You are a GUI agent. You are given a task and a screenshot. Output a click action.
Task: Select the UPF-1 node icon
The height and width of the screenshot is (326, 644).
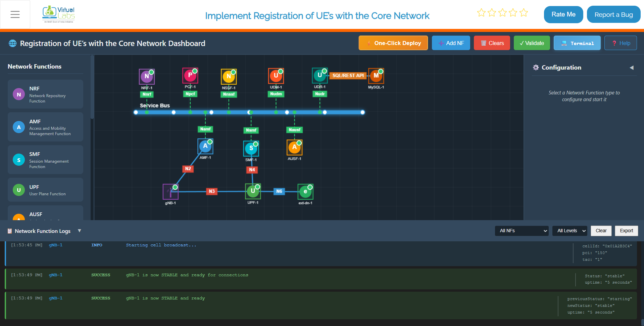[253, 191]
